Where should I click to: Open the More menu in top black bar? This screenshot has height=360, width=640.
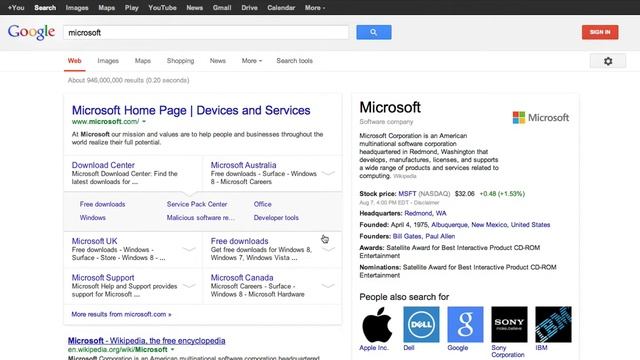pos(315,8)
